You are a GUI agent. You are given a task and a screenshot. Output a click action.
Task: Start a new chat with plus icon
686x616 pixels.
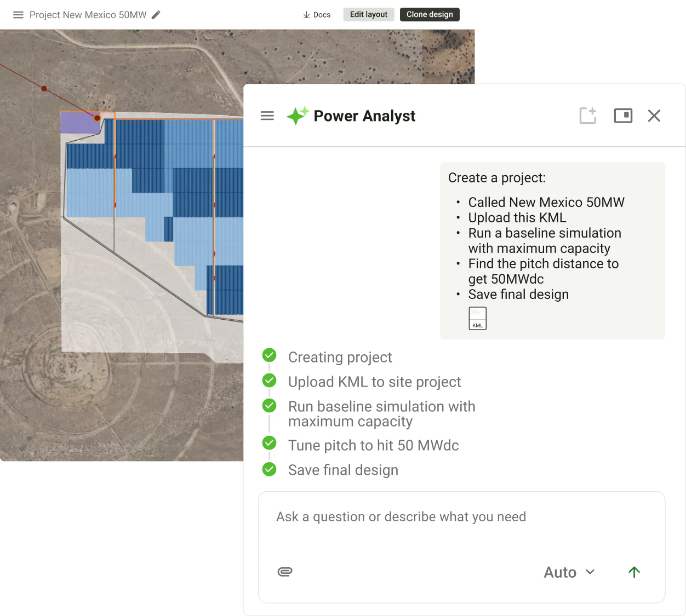point(588,116)
